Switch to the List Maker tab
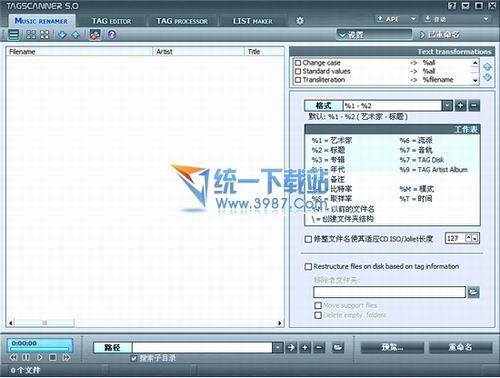This screenshot has height=378, width=500. click(x=253, y=21)
